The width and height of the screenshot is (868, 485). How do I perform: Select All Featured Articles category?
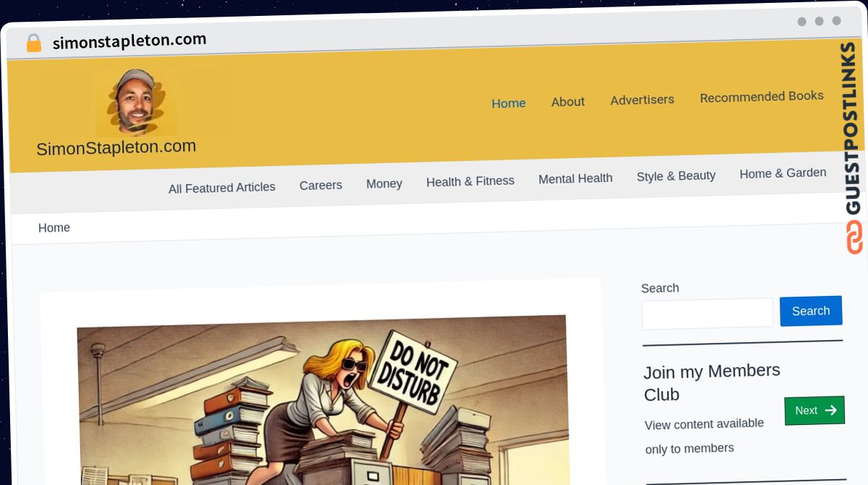(222, 188)
